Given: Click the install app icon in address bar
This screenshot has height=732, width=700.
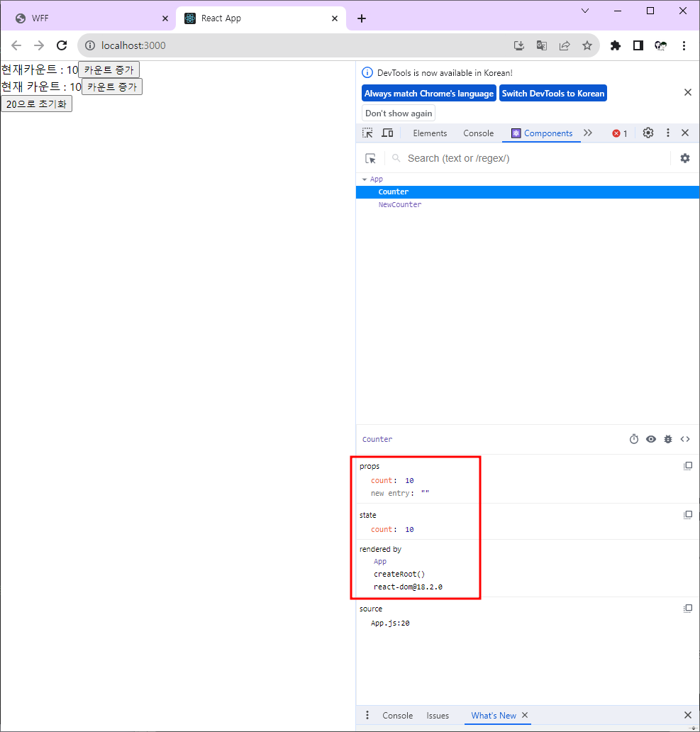Looking at the screenshot, I should click(x=518, y=45).
